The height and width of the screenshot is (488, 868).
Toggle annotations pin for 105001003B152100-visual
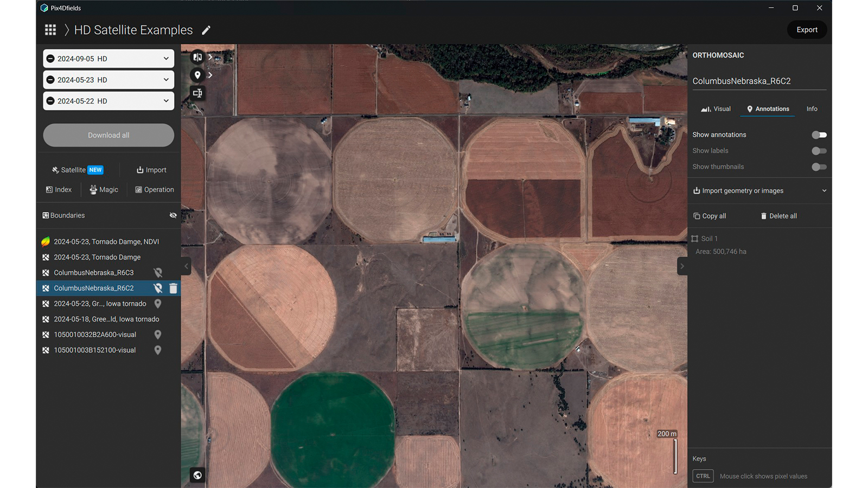[158, 350]
